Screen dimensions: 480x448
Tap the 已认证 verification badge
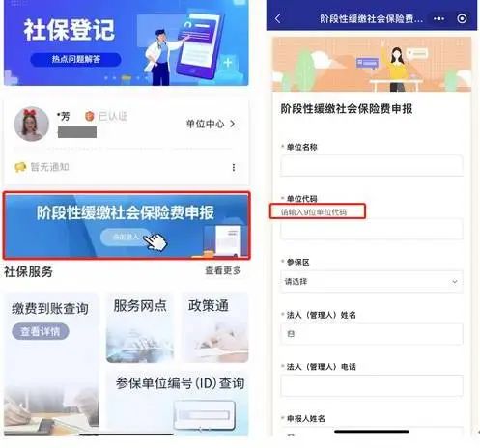(106, 116)
